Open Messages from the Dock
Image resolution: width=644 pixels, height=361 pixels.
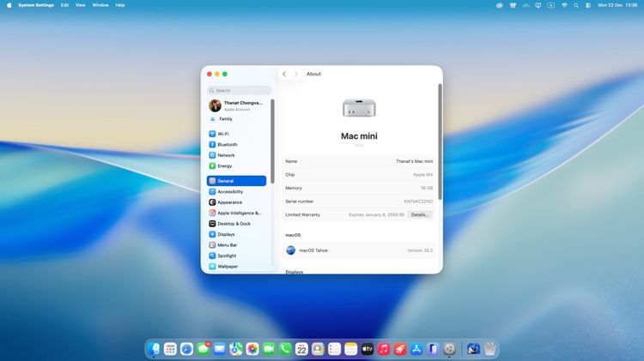coord(203,349)
